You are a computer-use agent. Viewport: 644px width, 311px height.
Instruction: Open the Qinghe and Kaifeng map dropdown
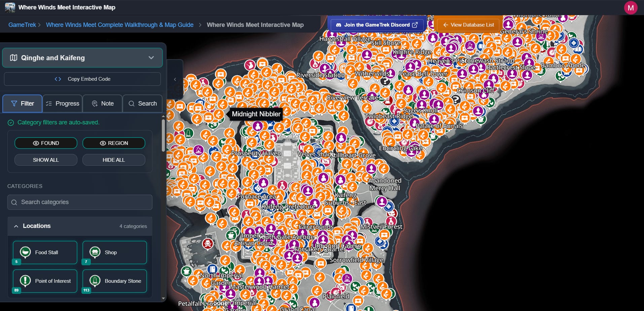click(82, 58)
